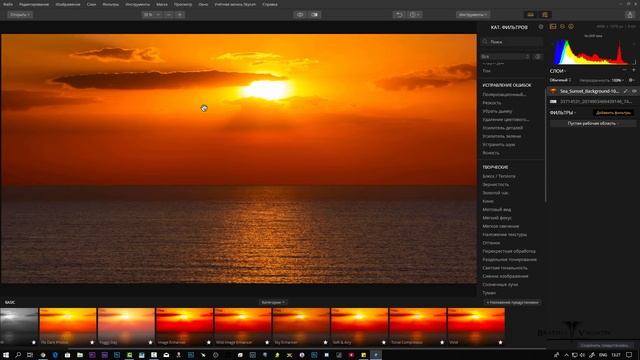640x360 pixels.
Task: Choose the Золотой час filter
Action: point(495,193)
